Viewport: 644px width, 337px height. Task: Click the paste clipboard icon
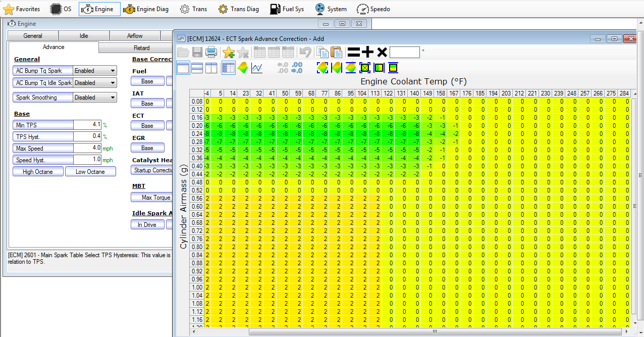pyautogui.click(x=336, y=52)
